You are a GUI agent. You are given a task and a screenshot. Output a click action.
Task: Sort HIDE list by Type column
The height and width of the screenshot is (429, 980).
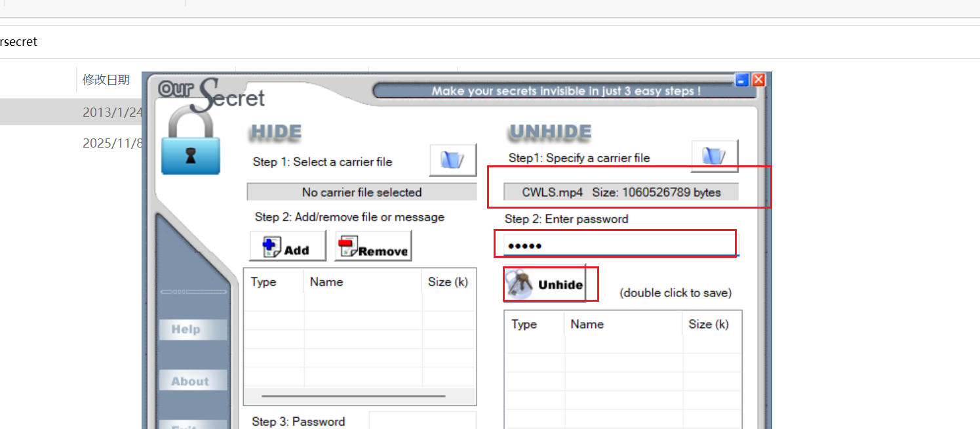click(x=264, y=282)
